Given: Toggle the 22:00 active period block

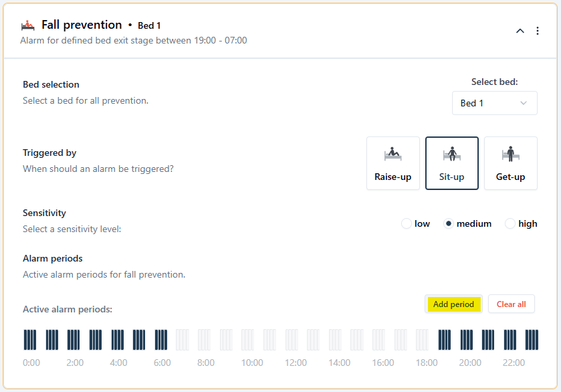Looking at the screenshot, I should click(510, 340).
